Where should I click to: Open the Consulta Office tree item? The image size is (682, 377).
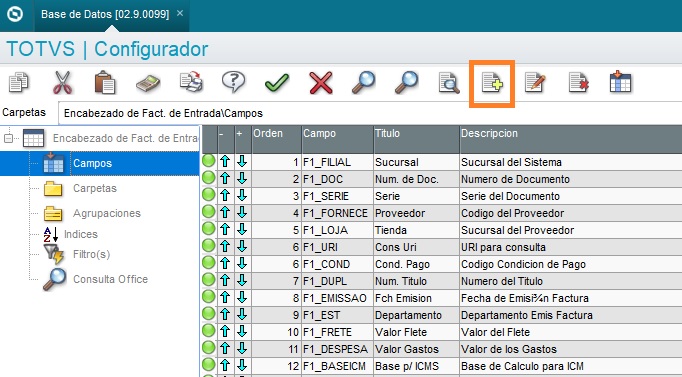110,279
